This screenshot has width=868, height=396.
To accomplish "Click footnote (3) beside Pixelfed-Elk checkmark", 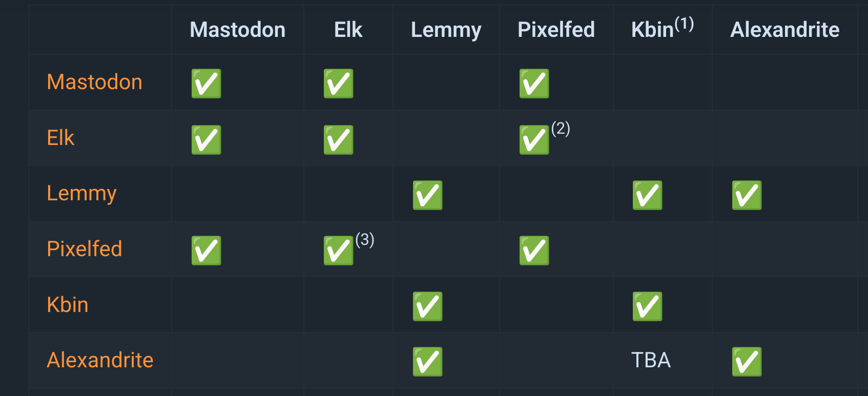I will pyautogui.click(x=365, y=239).
